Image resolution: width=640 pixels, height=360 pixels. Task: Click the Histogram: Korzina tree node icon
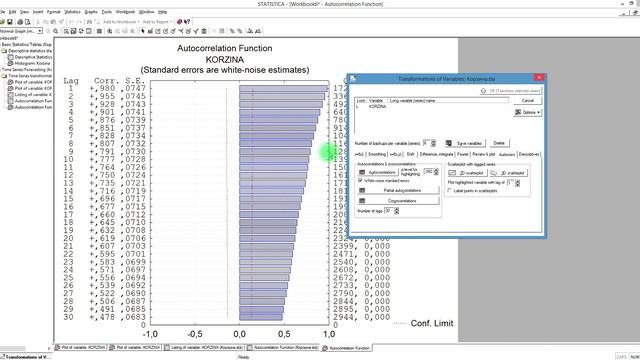pyautogui.click(x=11, y=63)
